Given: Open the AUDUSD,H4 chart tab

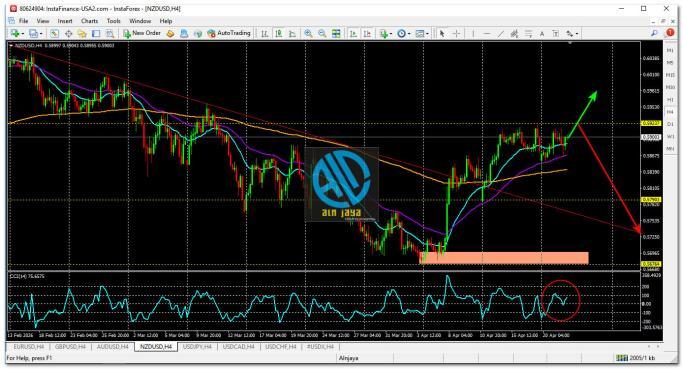Looking at the screenshot, I should 113,347.
